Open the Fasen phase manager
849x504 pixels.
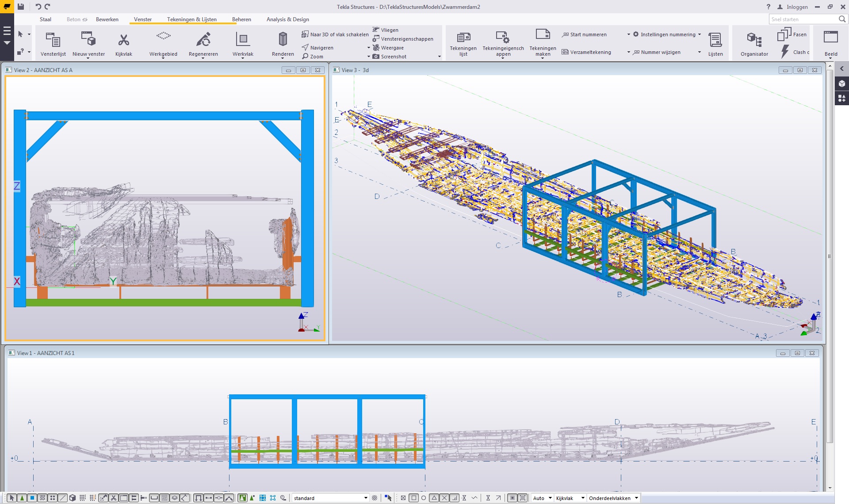(792, 34)
